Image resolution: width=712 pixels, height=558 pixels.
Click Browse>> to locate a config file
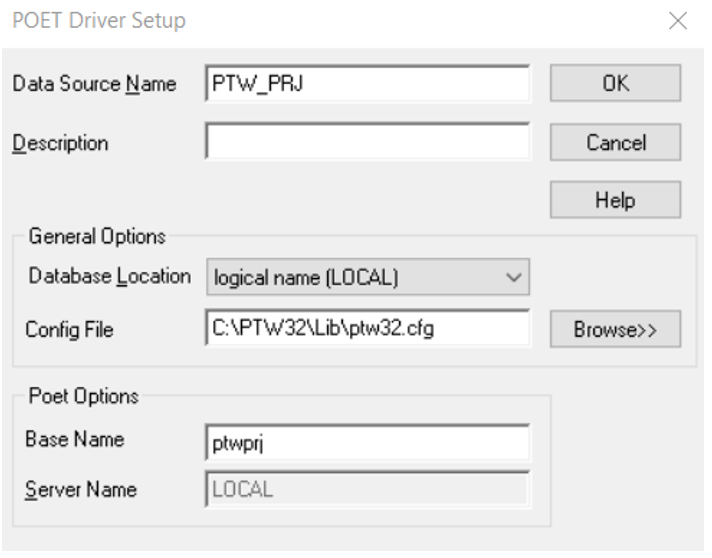point(615,330)
